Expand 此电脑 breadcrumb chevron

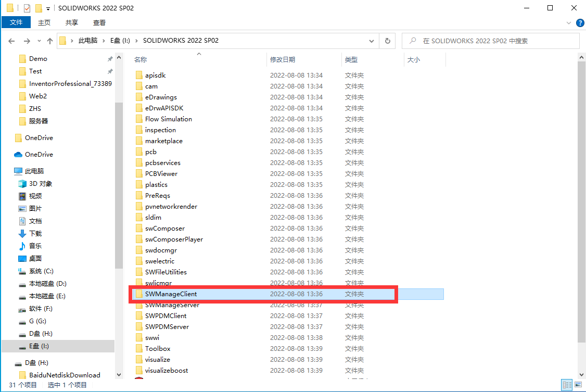pos(103,41)
